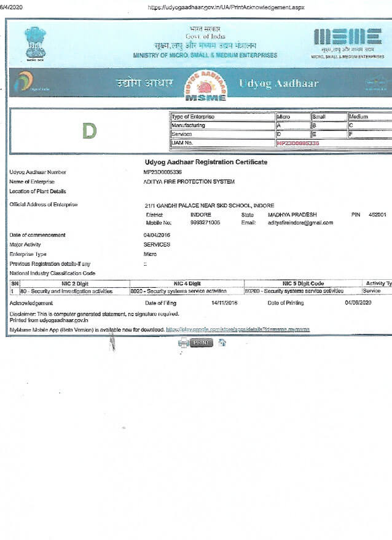Screen dimensions: 392x540
Task: Open the Google Play MyMsme app link
Action: (x=238, y=330)
